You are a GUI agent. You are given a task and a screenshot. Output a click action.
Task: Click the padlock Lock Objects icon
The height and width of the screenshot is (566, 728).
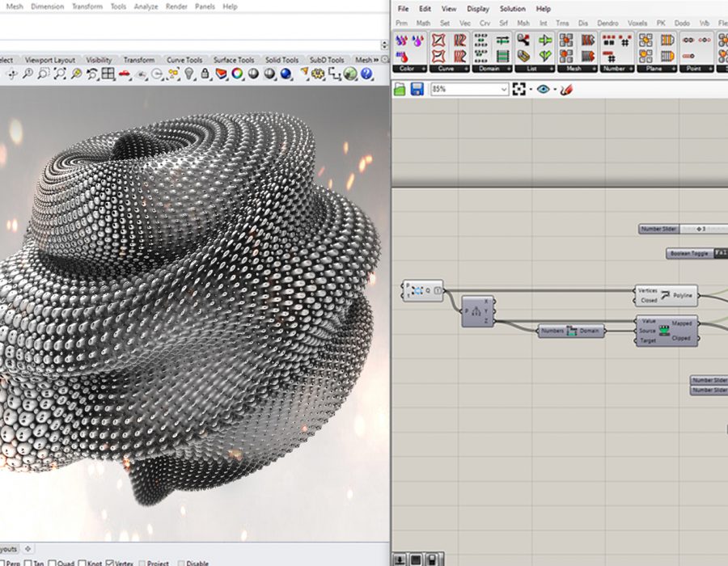point(205,74)
